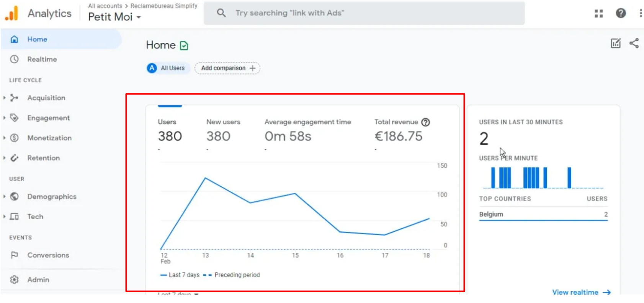Click the help question mark icon

(621, 13)
